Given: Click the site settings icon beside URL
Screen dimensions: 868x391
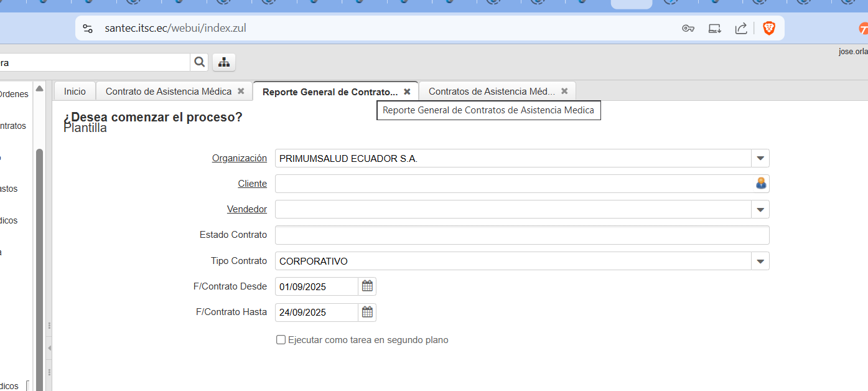Looking at the screenshot, I should pos(88,28).
